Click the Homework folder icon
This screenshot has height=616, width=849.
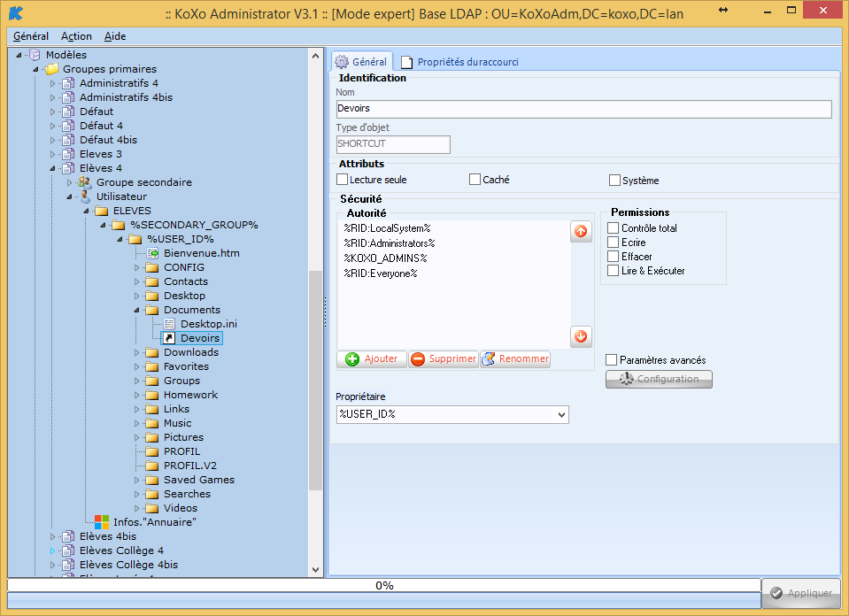(152, 395)
